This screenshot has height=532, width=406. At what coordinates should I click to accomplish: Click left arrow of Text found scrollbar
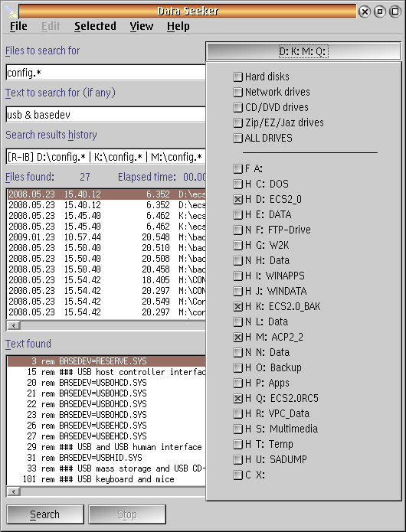[14, 491]
